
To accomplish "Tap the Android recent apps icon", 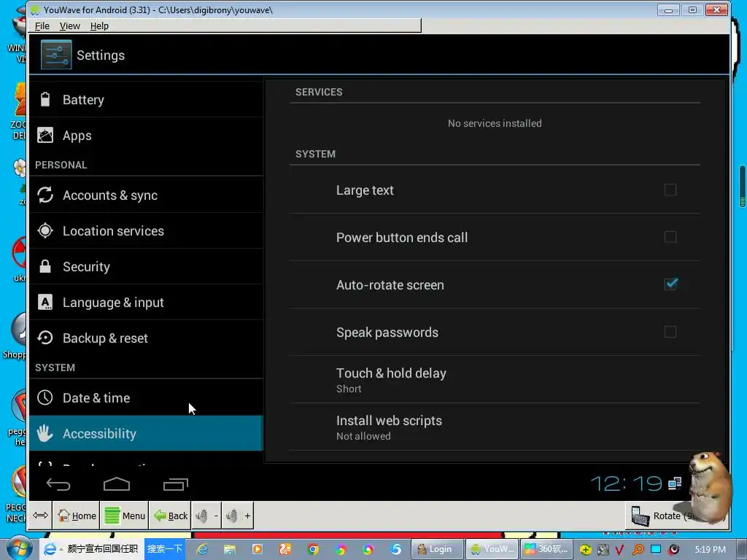I will (x=175, y=484).
